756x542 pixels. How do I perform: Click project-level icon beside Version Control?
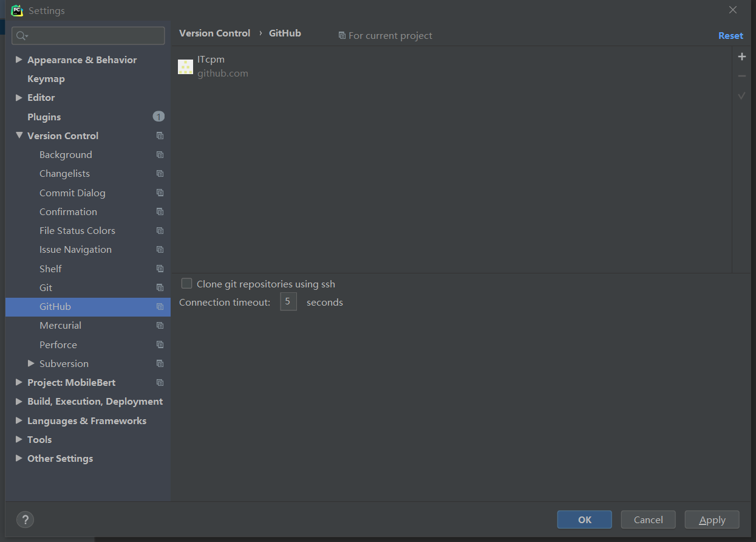pos(160,135)
